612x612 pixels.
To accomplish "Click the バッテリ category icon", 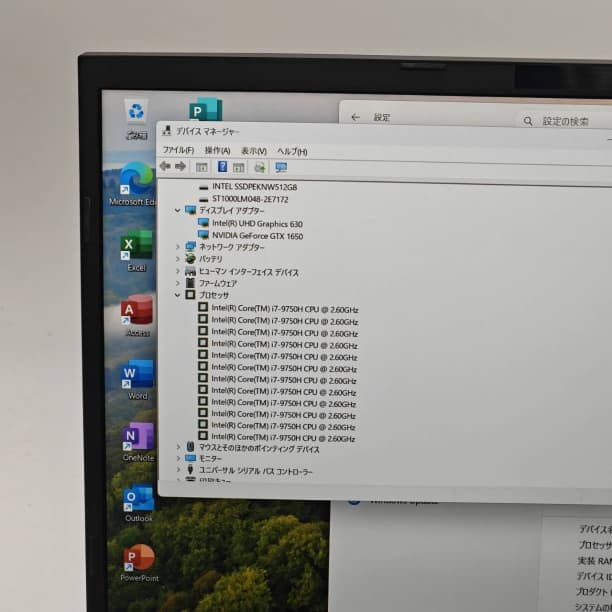I will pyautogui.click(x=190, y=258).
